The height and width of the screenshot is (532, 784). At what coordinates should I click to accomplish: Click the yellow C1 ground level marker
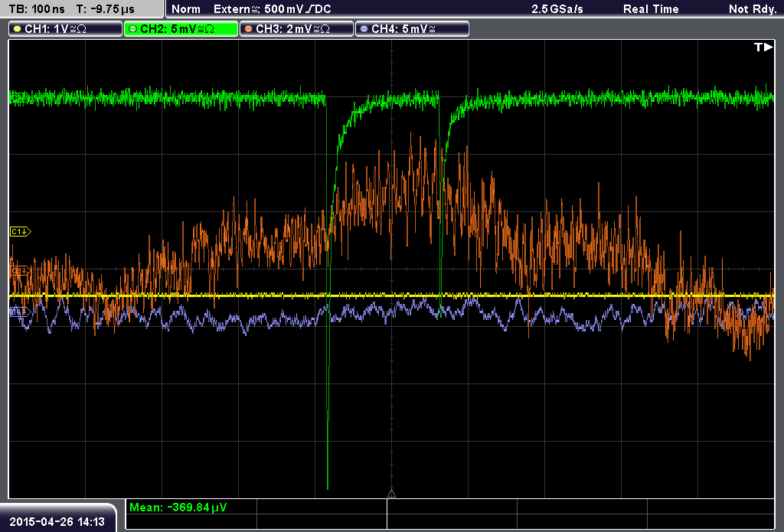coord(21,231)
